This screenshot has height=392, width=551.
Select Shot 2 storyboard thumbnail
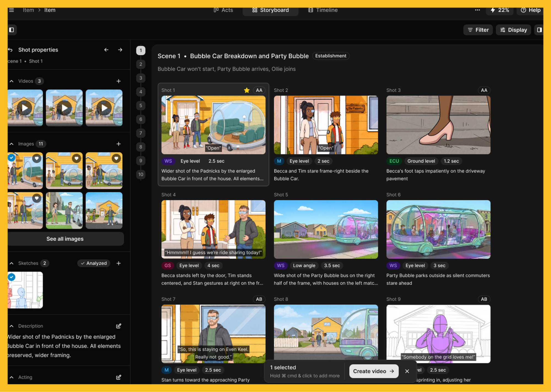click(x=326, y=125)
